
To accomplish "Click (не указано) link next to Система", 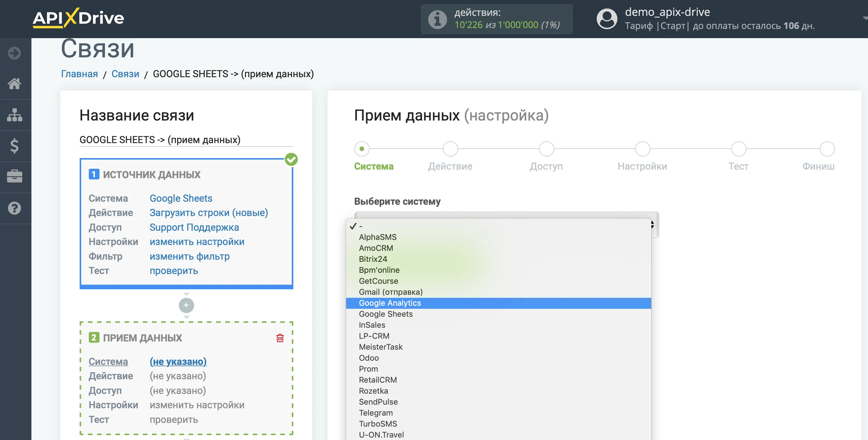I will pos(178,361).
